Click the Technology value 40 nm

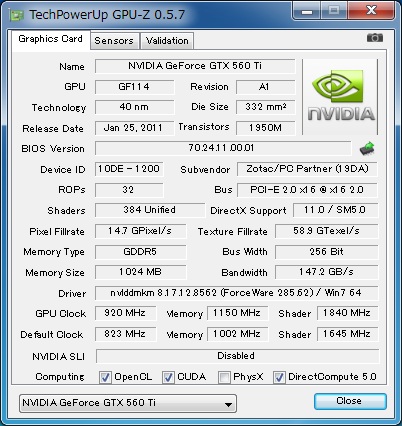coord(134,107)
